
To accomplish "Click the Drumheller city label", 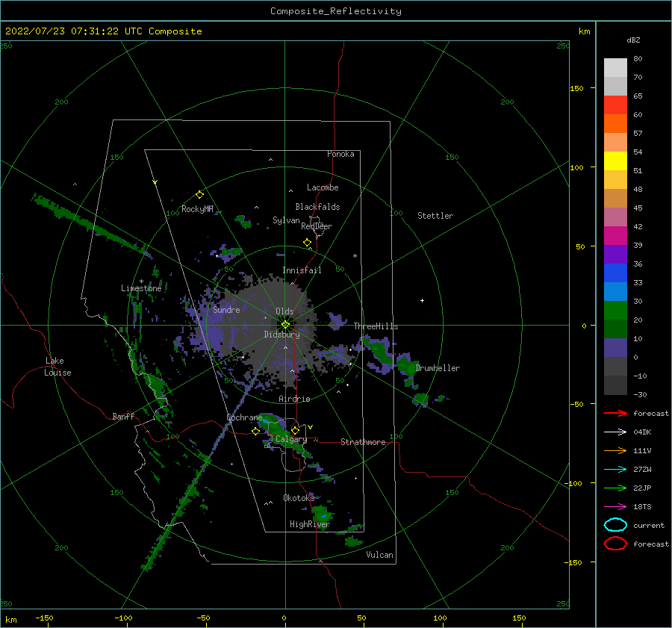I will [x=438, y=368].
